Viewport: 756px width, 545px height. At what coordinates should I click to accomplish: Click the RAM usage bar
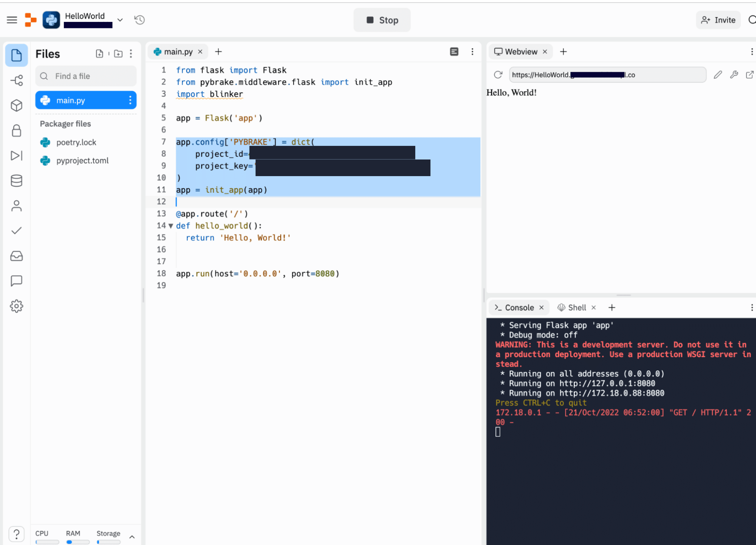coord(78,542)
